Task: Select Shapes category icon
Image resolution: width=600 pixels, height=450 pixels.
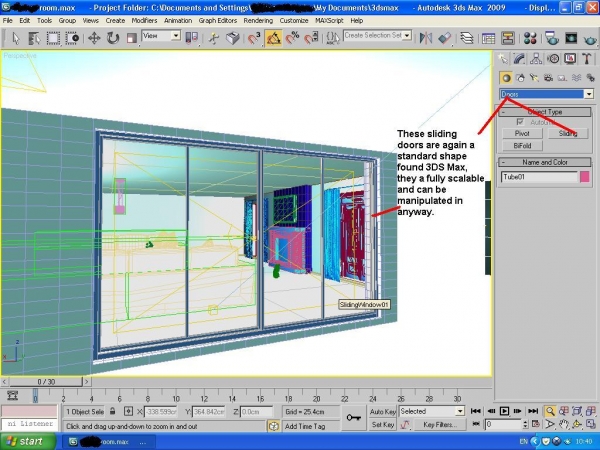Action: (x=520, y=78)
